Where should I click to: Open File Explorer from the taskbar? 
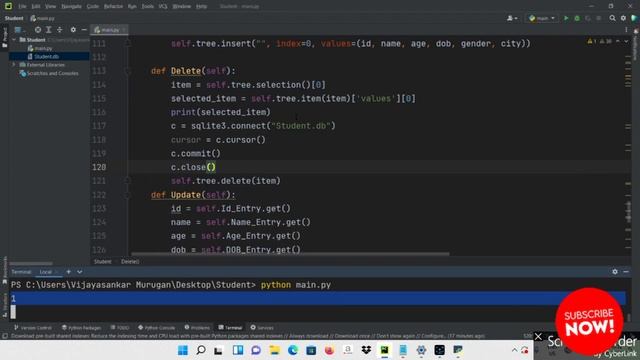tap(274, 350)
